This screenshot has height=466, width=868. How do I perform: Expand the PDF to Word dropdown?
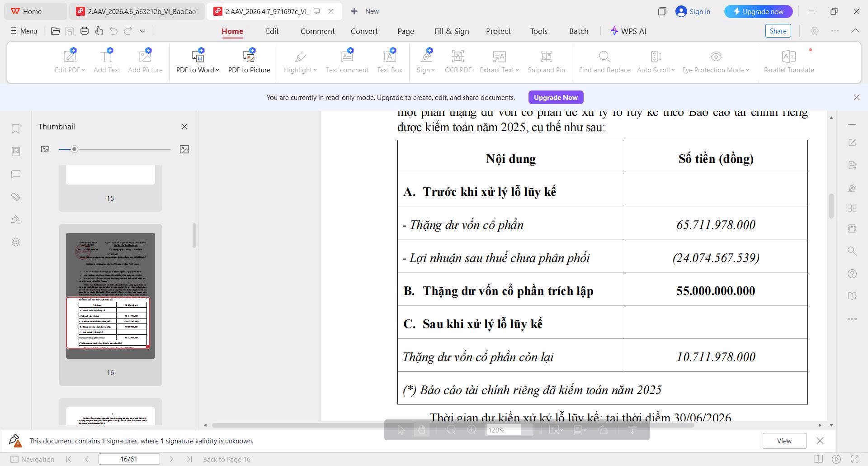tap(217, 70)
